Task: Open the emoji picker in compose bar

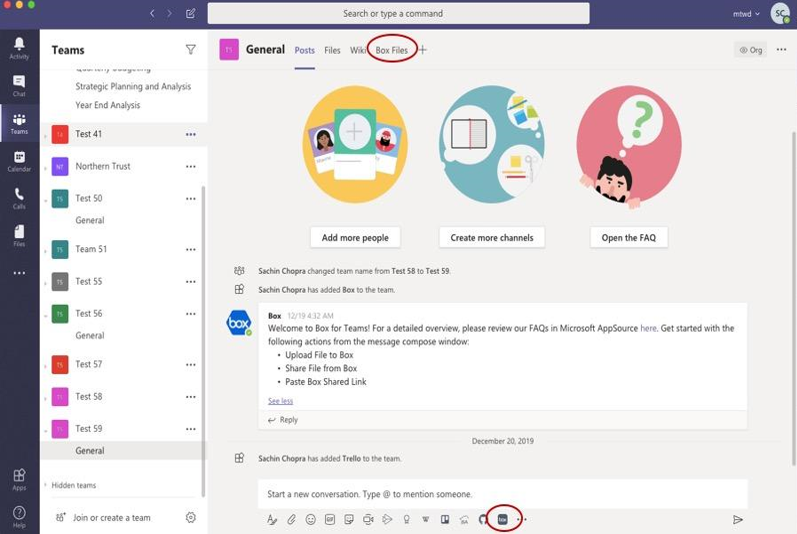Action: pos(311,519)
